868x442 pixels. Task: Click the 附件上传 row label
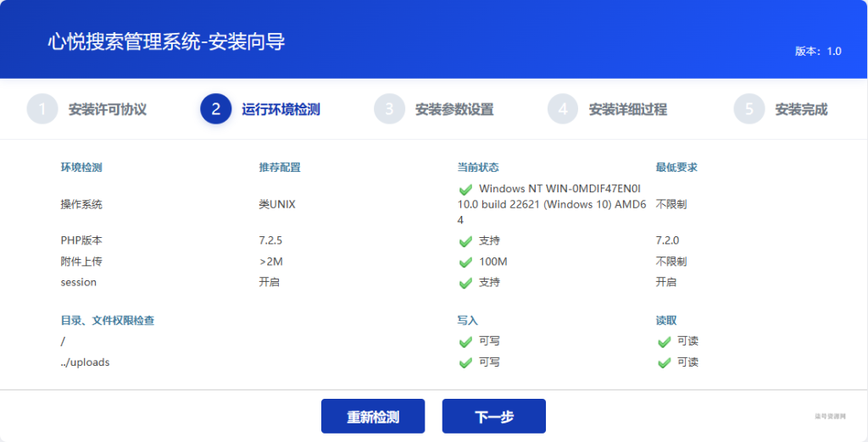click(81, 262)
